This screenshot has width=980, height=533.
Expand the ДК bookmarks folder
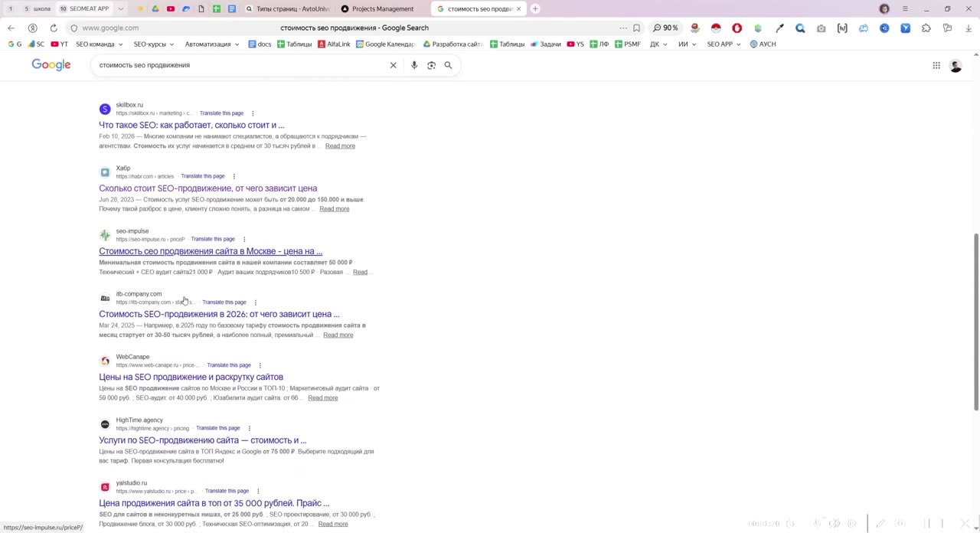click(x=658, y=44)
